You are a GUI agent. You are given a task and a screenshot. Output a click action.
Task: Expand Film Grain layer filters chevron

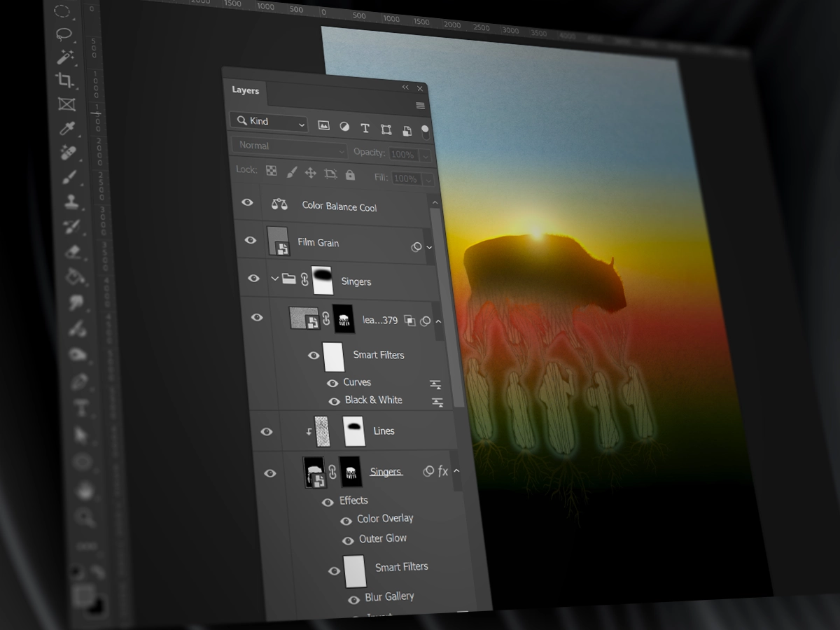coord(429,247)
